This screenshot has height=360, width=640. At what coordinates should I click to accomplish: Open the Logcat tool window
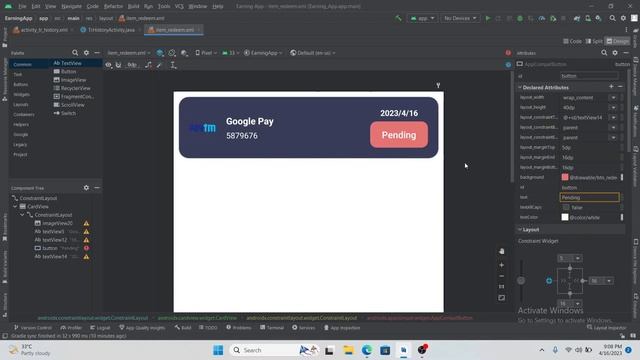100,328
